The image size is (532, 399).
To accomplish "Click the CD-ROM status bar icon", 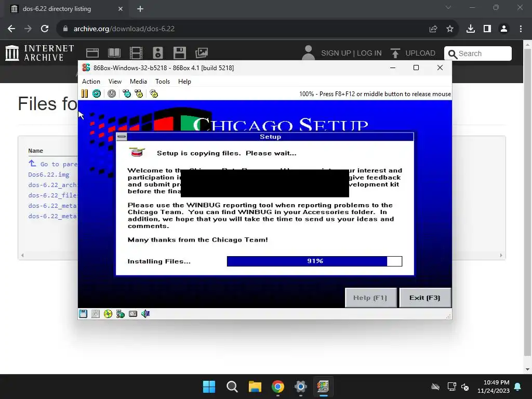I will [x=108, y=314].
